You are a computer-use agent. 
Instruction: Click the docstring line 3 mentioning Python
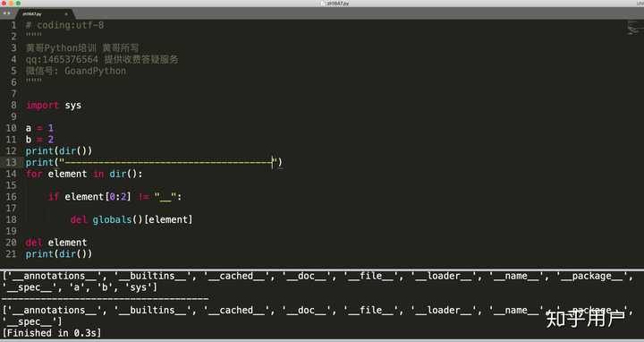click(x=82, y=48)
